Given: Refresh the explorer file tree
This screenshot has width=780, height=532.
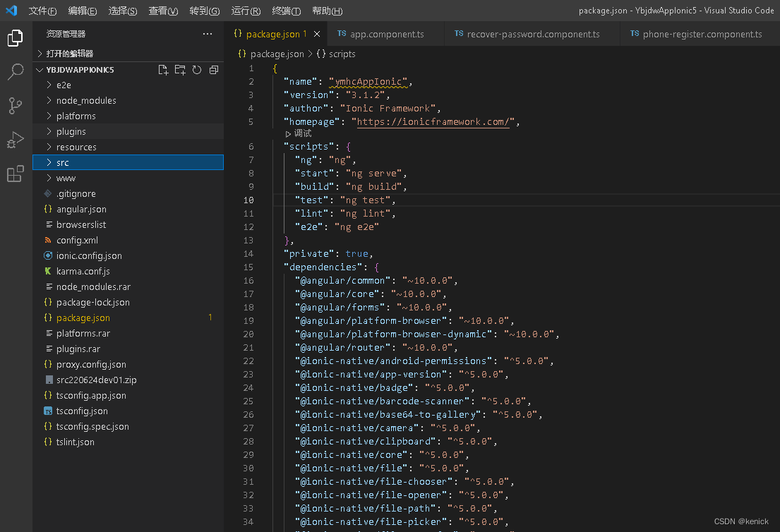Looking at the screenshot, I should click(x=197, y=70).
